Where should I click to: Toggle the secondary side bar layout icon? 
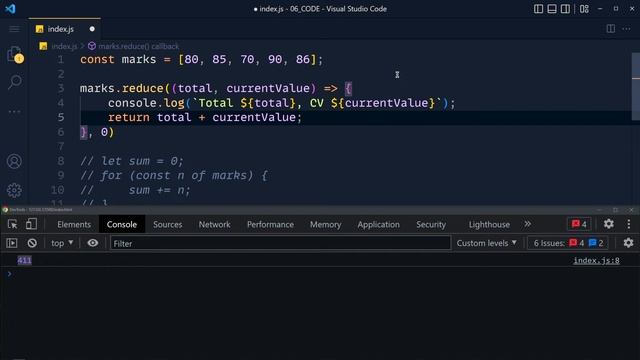pos(565,9)
